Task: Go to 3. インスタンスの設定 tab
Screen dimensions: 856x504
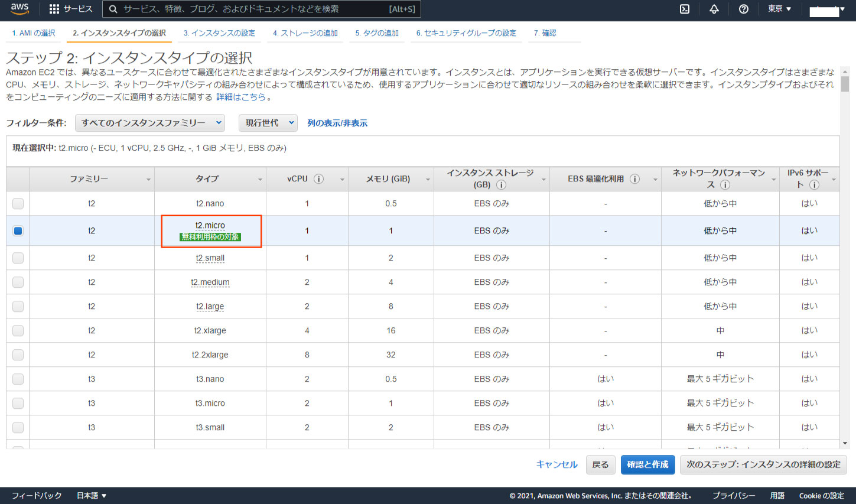Action: (x=219, y=33)
